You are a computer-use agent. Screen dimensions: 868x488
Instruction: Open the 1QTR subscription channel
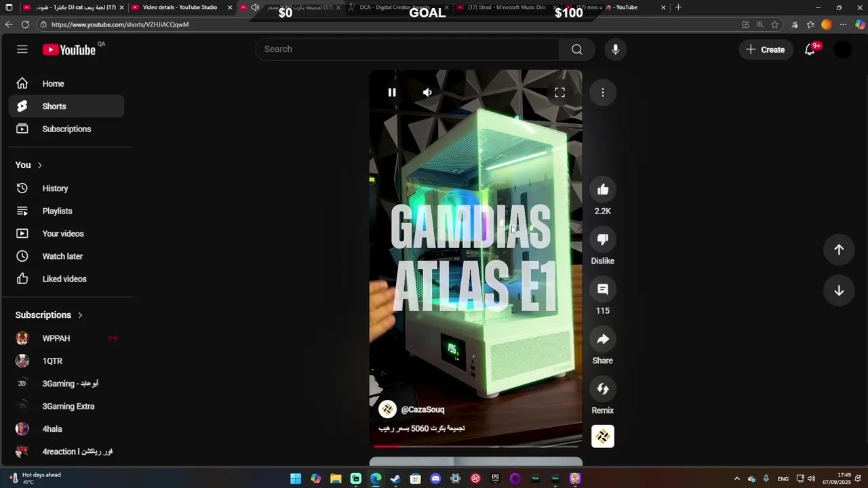66,361
